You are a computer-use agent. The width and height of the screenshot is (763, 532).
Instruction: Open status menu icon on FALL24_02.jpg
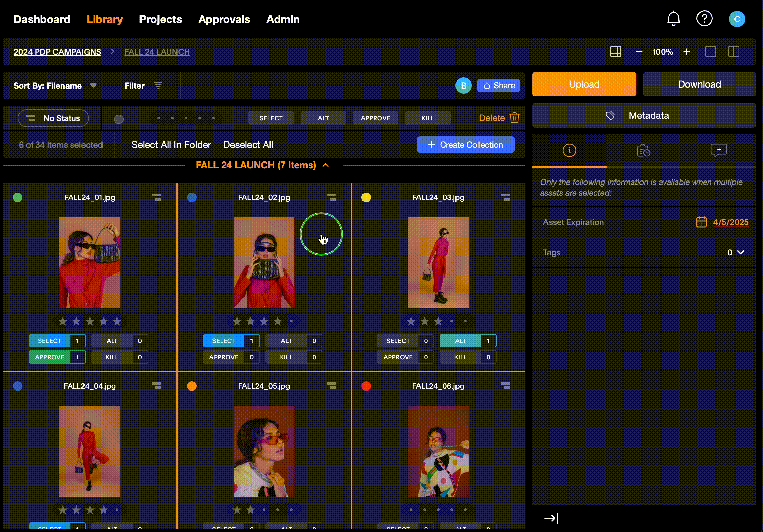pos(331,197)
